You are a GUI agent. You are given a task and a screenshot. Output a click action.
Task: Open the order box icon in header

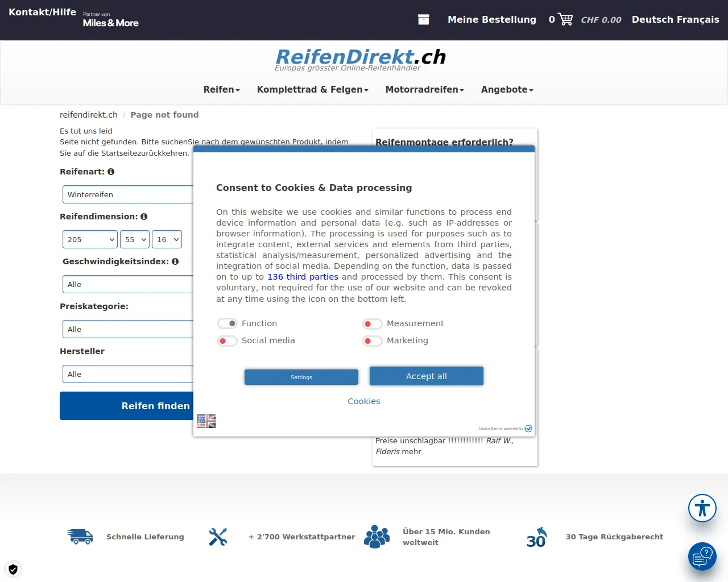(424, 19)
